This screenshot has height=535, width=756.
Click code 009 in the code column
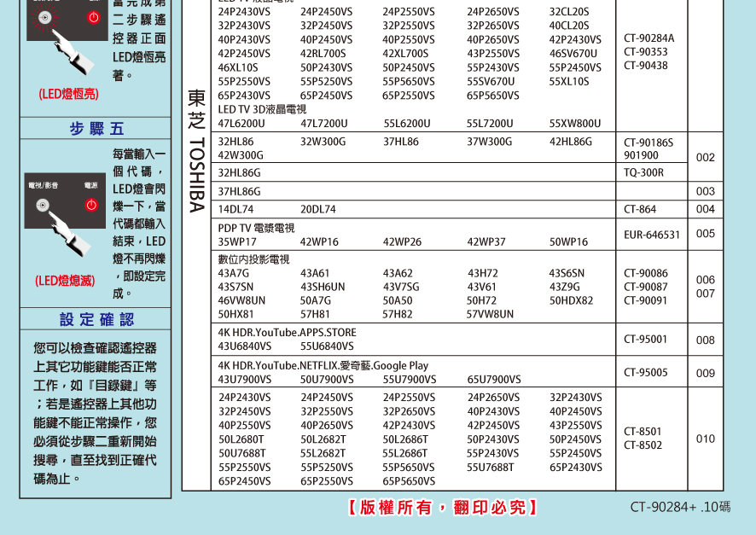click(706, 374)
